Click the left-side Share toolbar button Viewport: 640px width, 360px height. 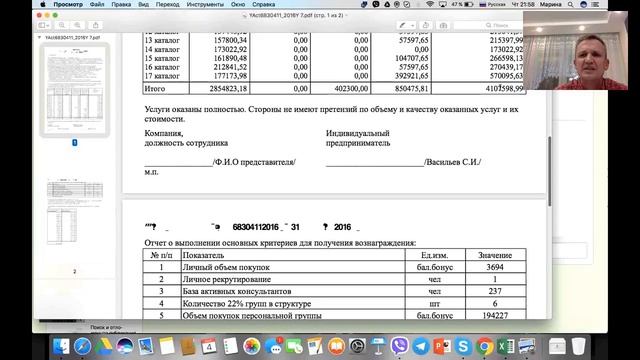click(x=96, y=25)
